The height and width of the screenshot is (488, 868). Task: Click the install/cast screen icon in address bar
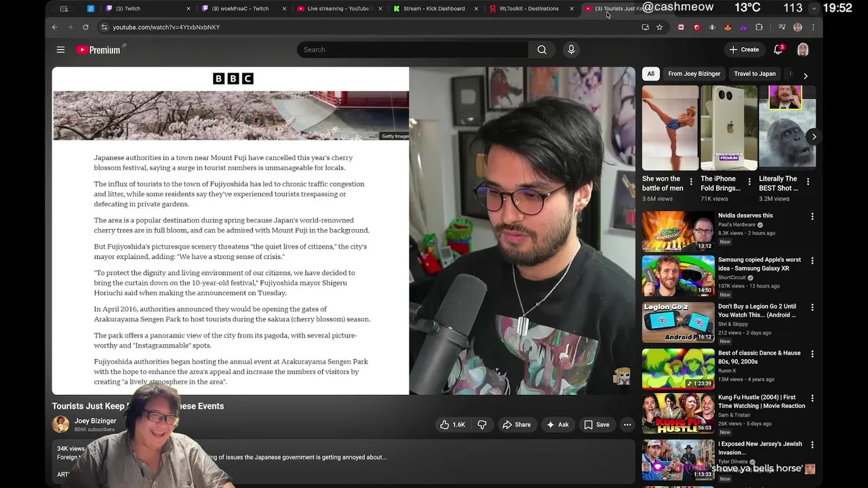(x=645, y=27)
